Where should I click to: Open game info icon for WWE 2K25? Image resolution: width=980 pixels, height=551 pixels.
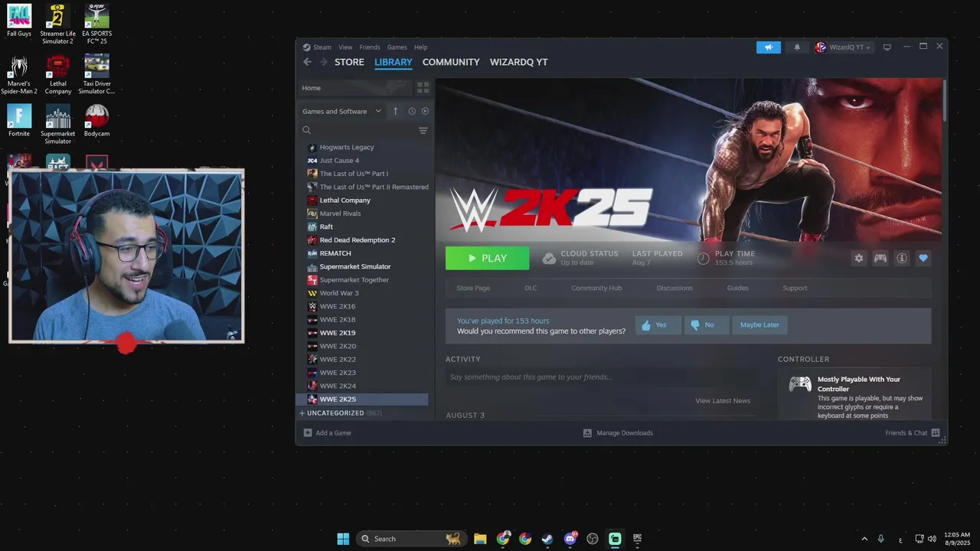[902, 259]
